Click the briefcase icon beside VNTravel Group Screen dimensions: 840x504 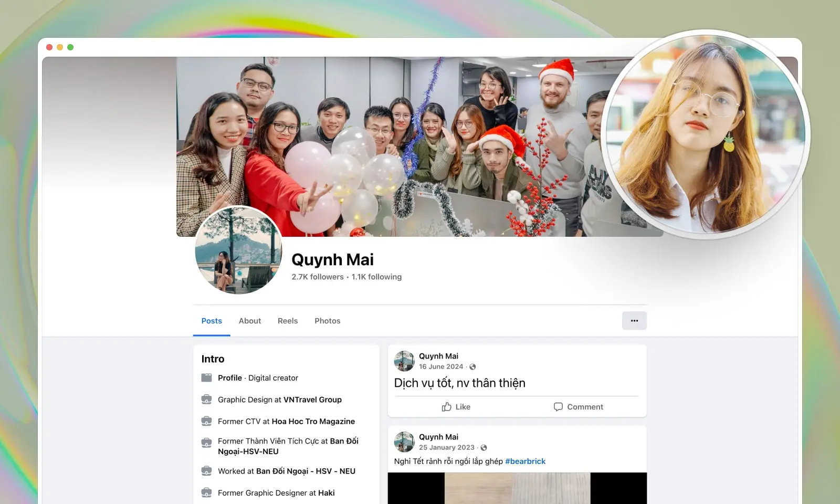pyautogui.click(x=206, y=400)
